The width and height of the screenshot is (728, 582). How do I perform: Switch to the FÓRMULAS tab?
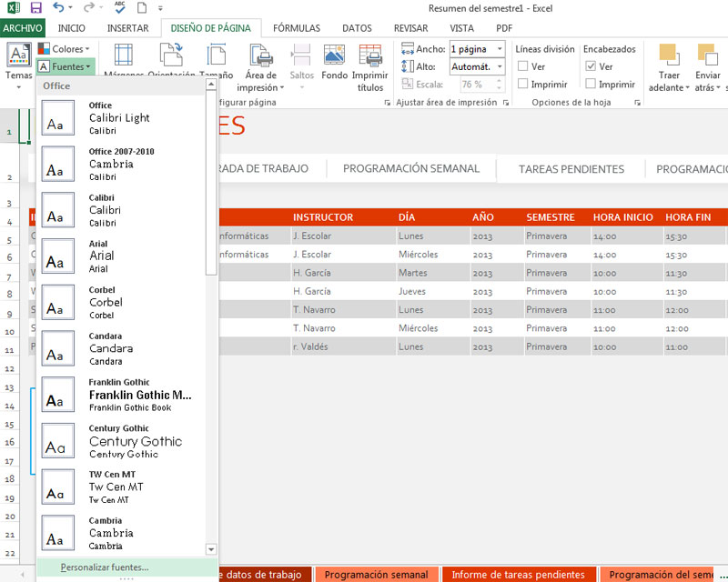pyautogui.click(x=297, y=28)
